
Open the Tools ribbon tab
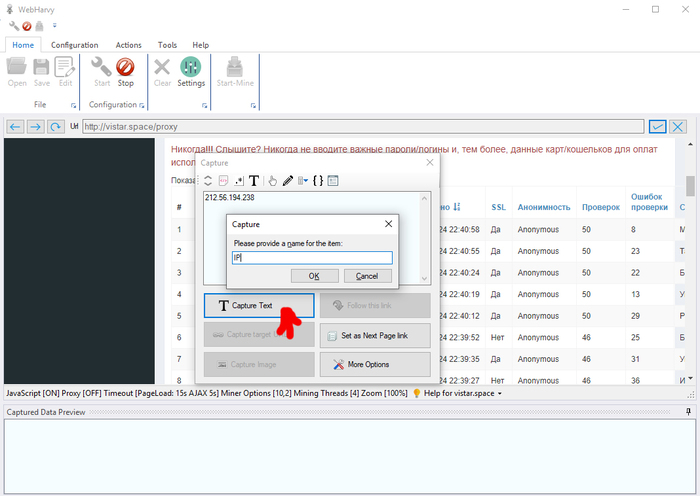167,45
